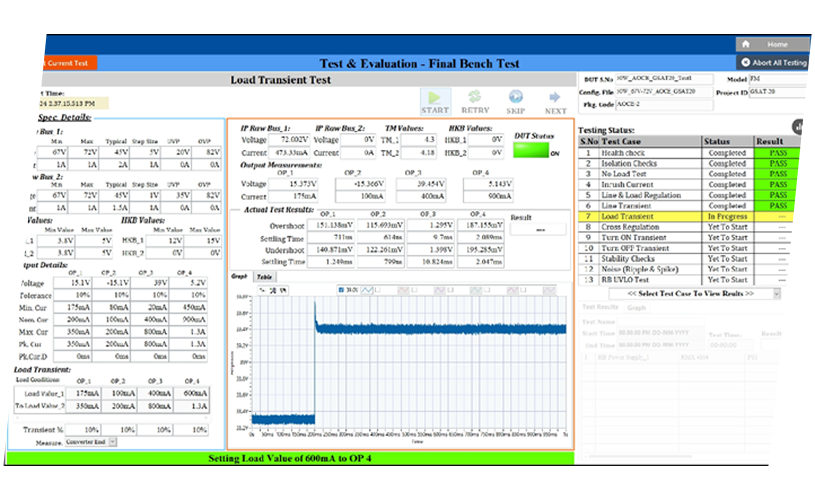Click the blue line-style icon of first plot
Viewport: 815px width, 500px height.
[x=366, y=290]
